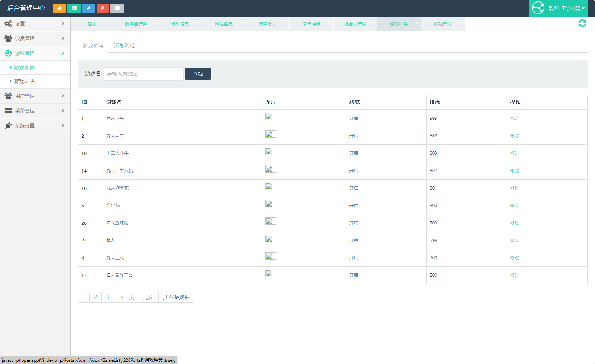Click 修改 for 九人炸金花 row
Viewport: 595px width, 364px height.
tap(514, 188)
